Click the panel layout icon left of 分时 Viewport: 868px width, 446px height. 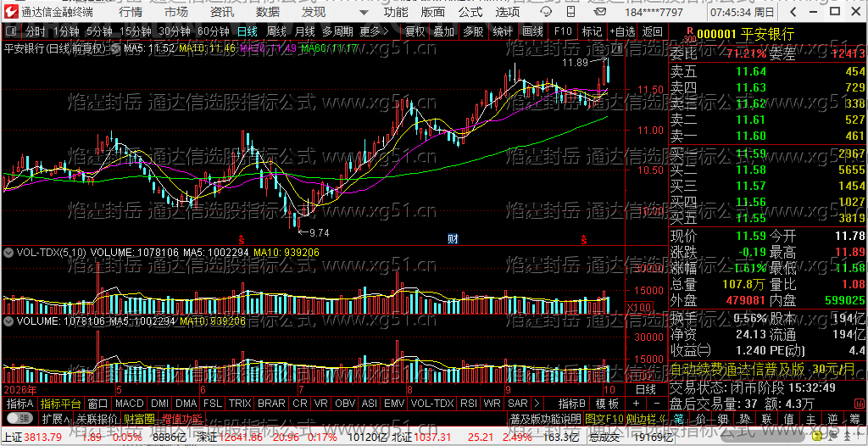tap(14, 31)
